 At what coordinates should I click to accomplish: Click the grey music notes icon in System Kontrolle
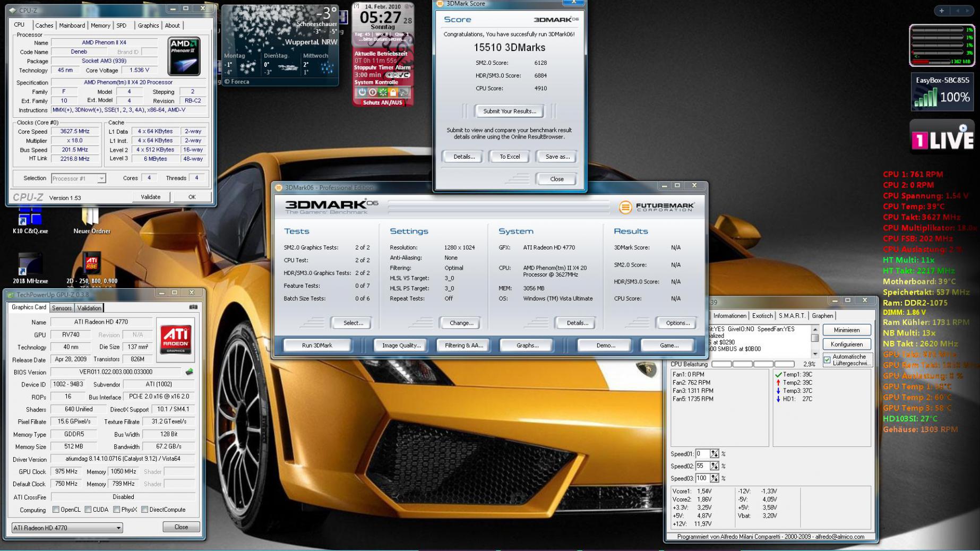coord(403,92)
